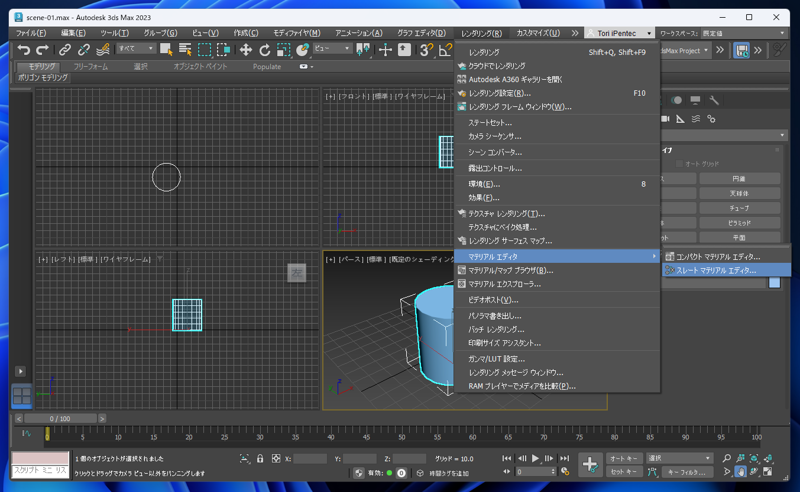The width and height of the screenshot is (800, 492).
Task: Open the reference coordinate system dropdown ビュー
Action: (332, 48)
